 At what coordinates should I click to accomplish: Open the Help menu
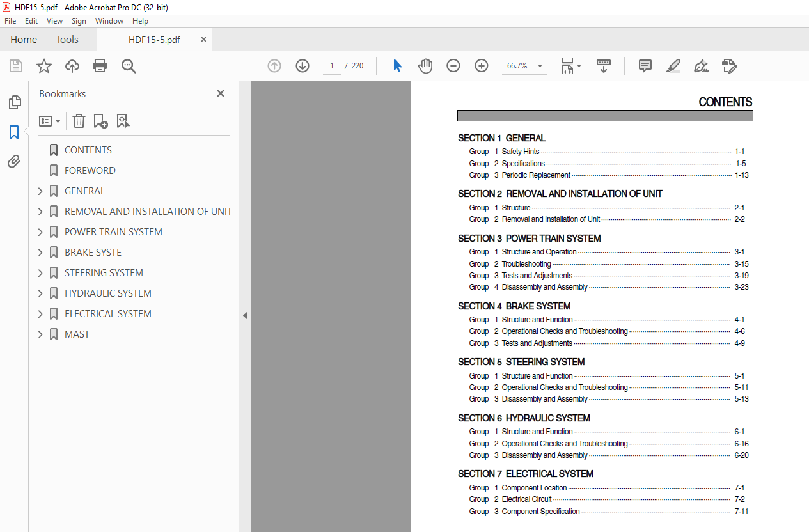[x=140, y=21]
